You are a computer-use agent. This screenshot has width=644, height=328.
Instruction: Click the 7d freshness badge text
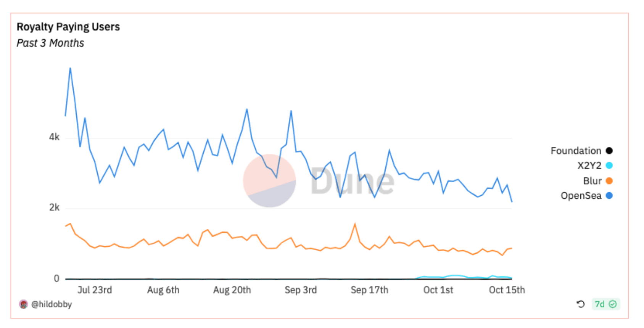[600, 304]
